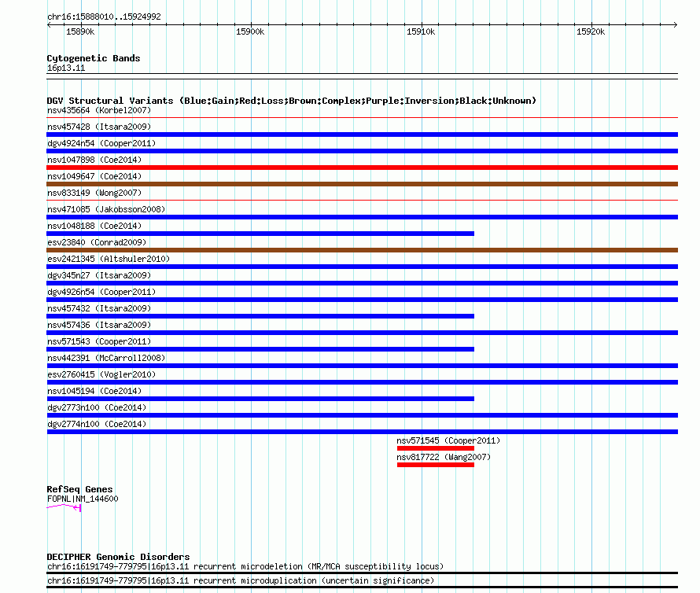700x593 pixels.
Task: Select the blue bar under nsv1048188 (Coe2014)
Action: 260,234
